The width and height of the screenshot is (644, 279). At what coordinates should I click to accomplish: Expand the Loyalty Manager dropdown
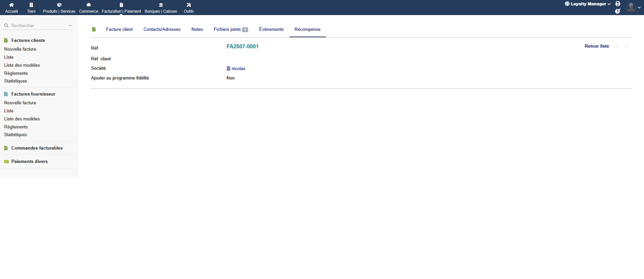(588, 4)
